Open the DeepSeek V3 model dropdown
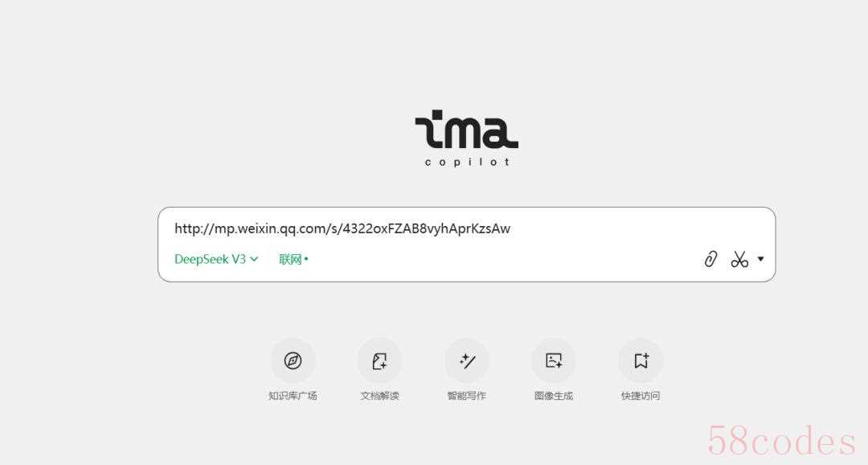The width and height of the screenshot is (868, 465). 216,259
